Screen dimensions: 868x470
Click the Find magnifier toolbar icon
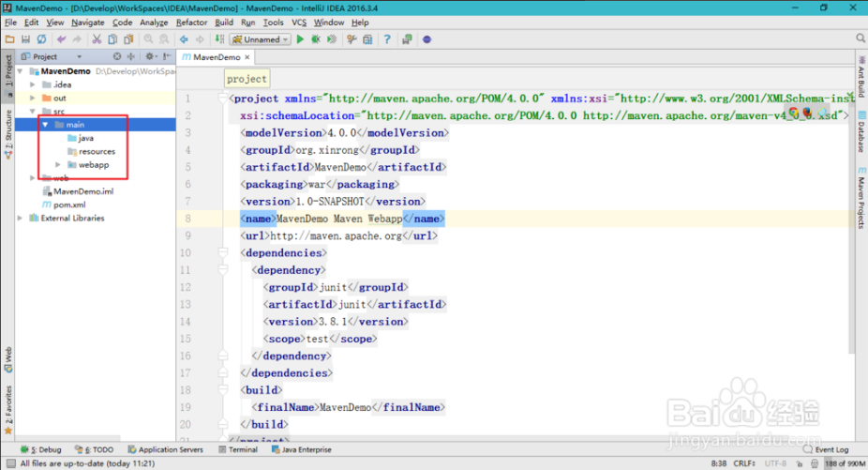click(148, 39)
